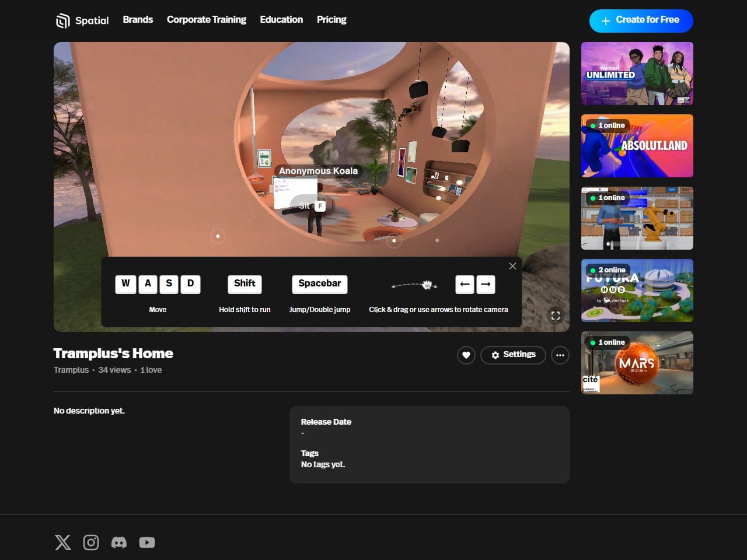Image resolution: width=747 pixels, height=560 pixels.
Task: Open the Education menu item
Action: [x=281, y=20]
